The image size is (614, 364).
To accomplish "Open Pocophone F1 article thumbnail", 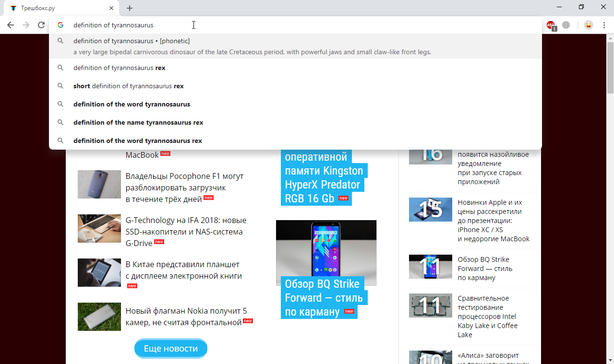I will tap(99, 184).
